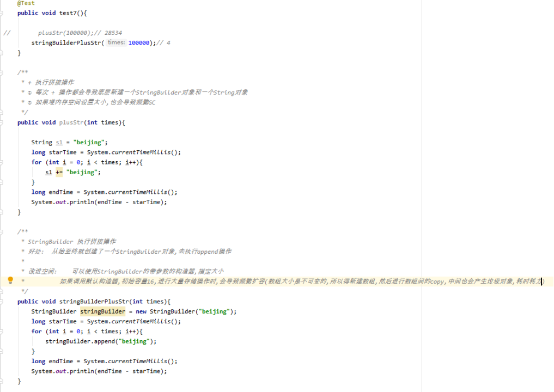The width and height of the screenshot is (554, 392).
Task: Click s1 in 'String s1' declaration
Action: point(59,142)
